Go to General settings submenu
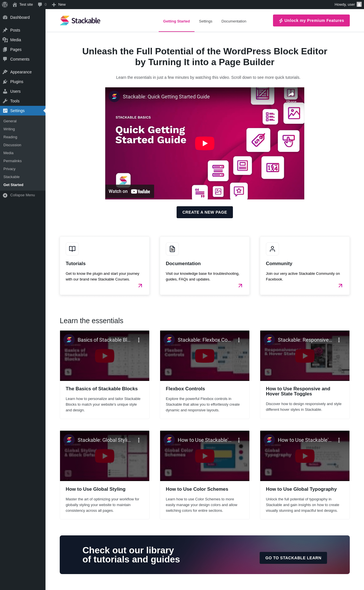Viewport: 364px width, 590px height. coord(23,121)
